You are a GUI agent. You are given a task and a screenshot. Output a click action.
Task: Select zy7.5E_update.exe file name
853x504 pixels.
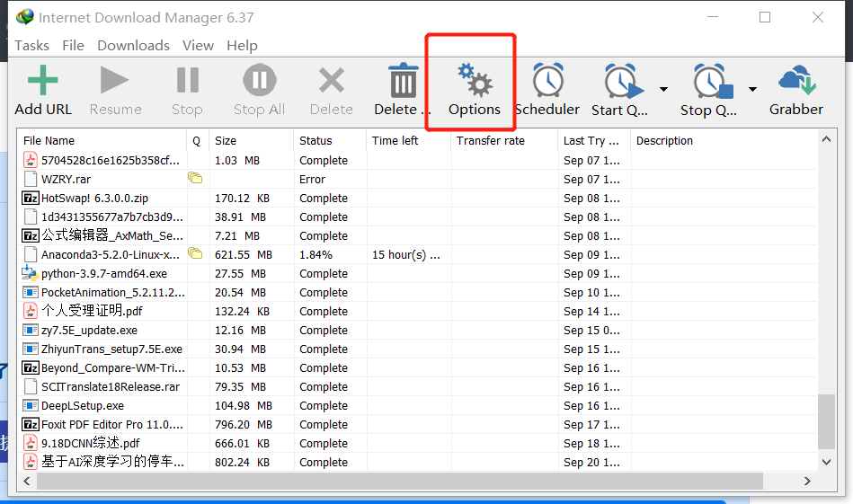click(x=89, y=331)
